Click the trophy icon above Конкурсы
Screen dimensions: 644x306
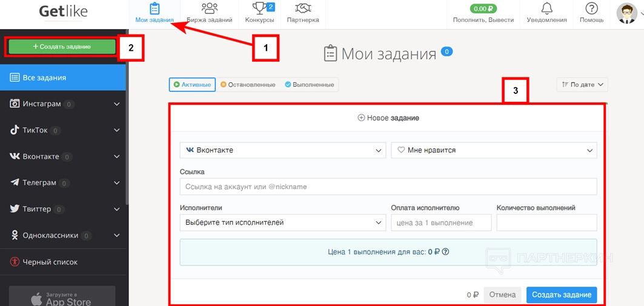click(259, 8)
